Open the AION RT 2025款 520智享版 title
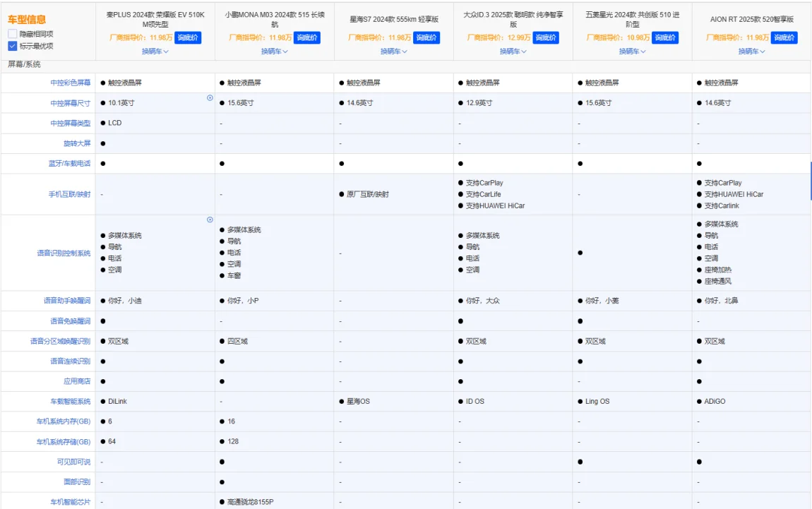The image size is (812, 509). pyautogui.click(x=751, y=19)
